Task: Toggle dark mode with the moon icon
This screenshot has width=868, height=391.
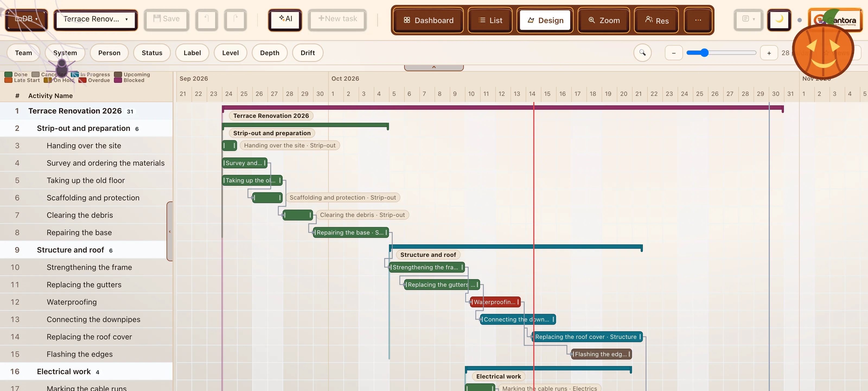Action: (x=779, y=20)
